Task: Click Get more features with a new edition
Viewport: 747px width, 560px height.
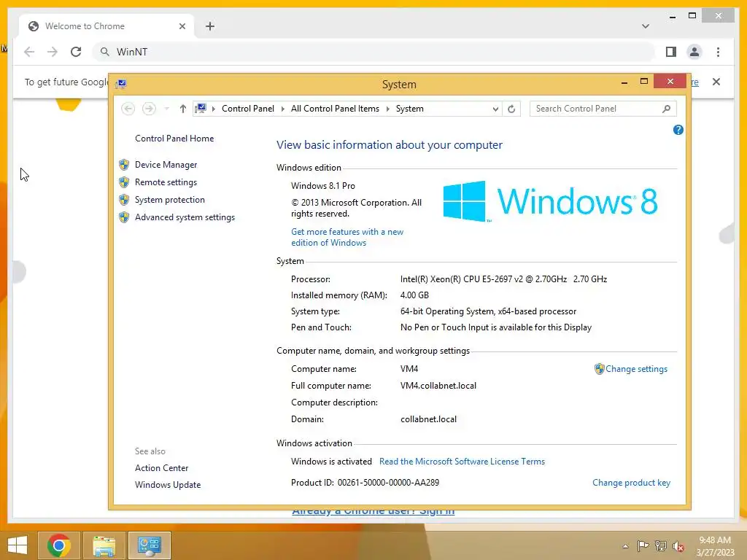Action: tap(347, 237)
